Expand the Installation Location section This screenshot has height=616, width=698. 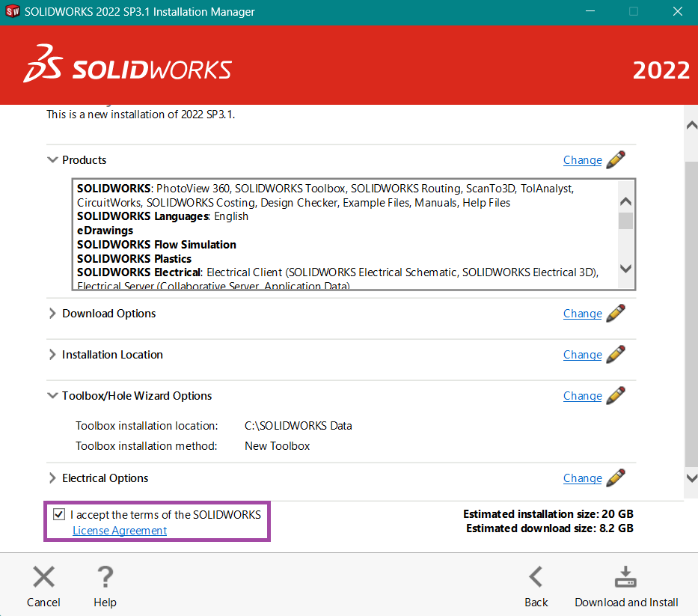pyautogui.click(x=52, y=355)
